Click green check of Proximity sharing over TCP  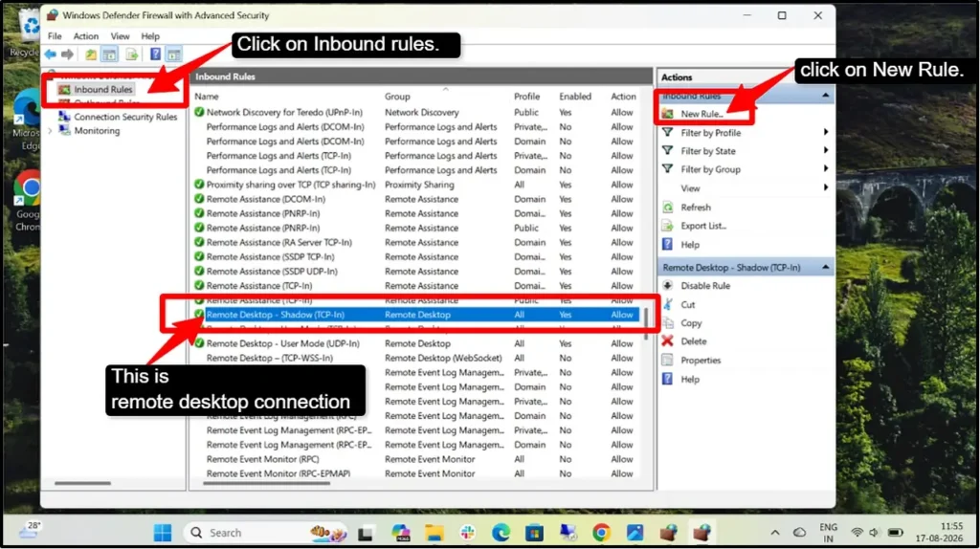pyautogui.click(x=199, y=185)
